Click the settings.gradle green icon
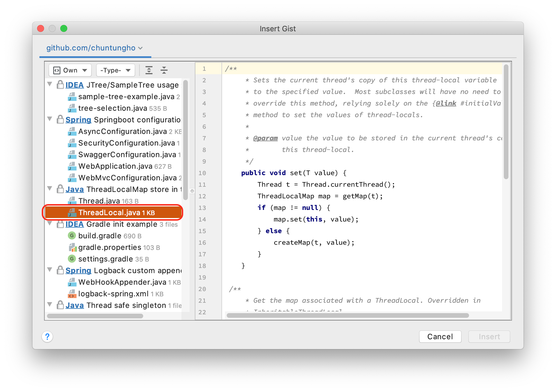Image resolution: width=556 pixels, height=392 pixels. coord(72,259)
